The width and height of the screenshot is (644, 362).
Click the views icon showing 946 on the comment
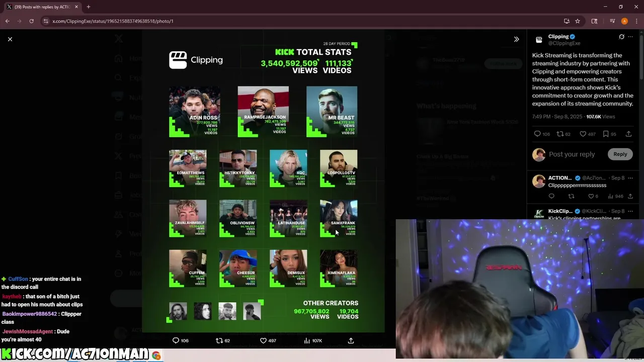[x=611, y=196]
